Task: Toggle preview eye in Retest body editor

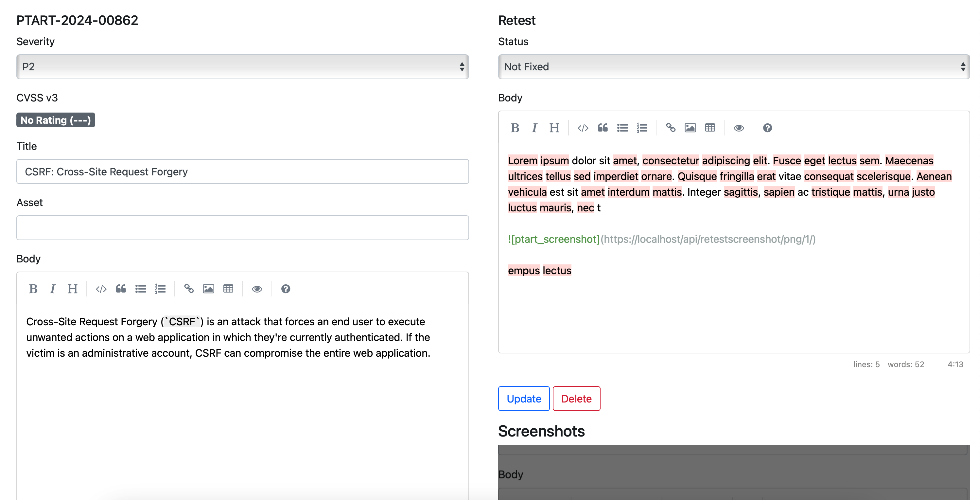Action: (x=738, y=128)
